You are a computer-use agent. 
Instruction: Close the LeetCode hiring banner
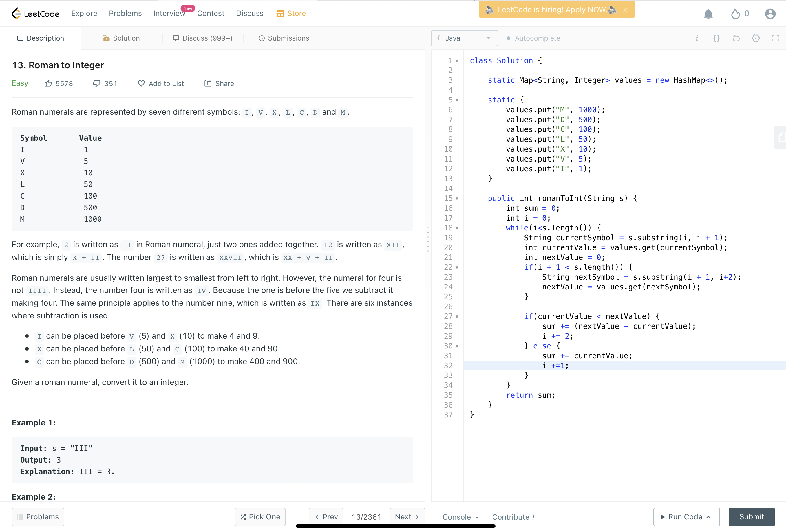[625, 10]
